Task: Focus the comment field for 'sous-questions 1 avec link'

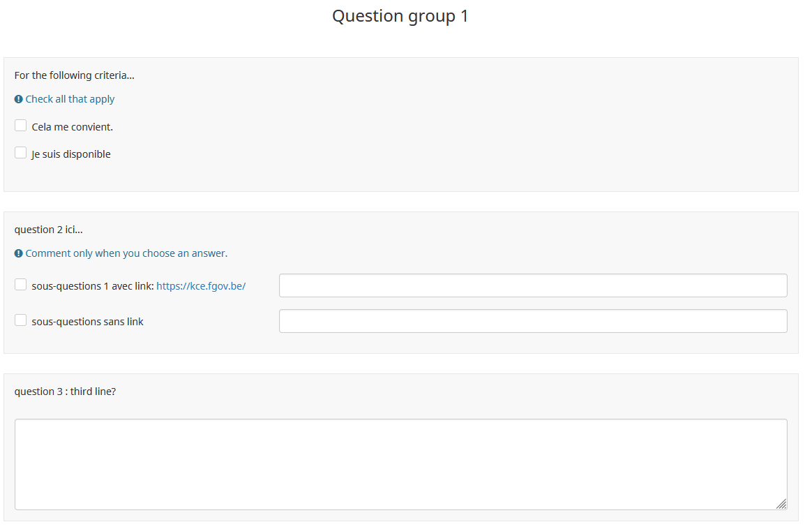Action: 533,285
